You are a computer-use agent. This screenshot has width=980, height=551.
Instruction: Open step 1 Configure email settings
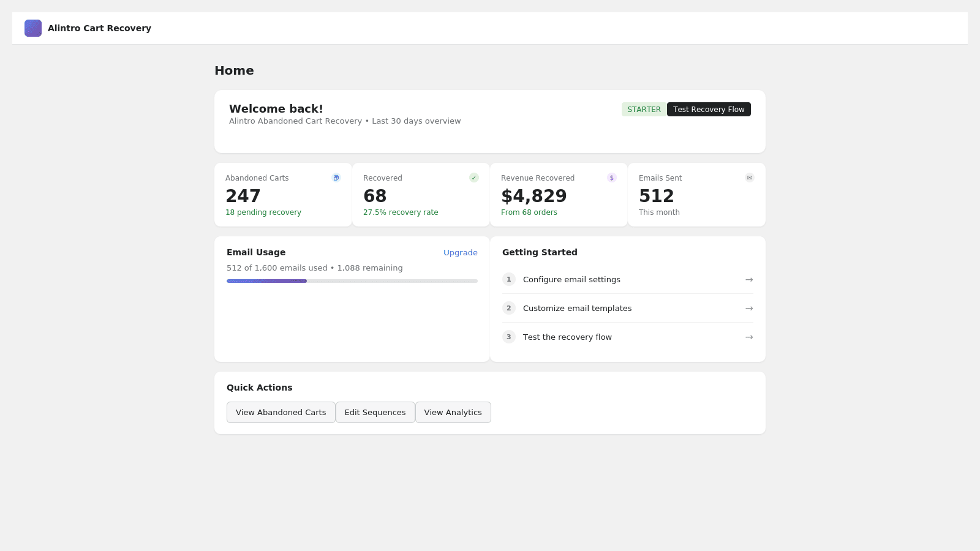[571, 280]
